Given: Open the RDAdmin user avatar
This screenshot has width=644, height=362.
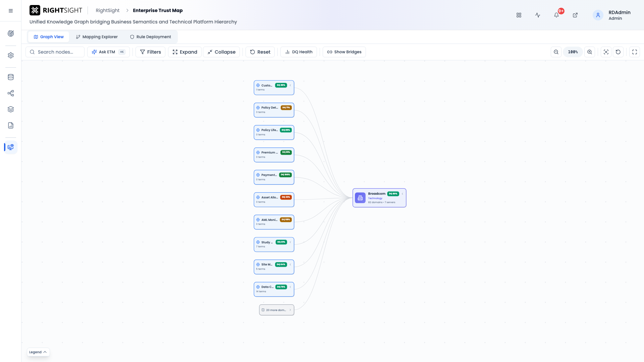Looking at the screenshot, I should click(598, 15).
